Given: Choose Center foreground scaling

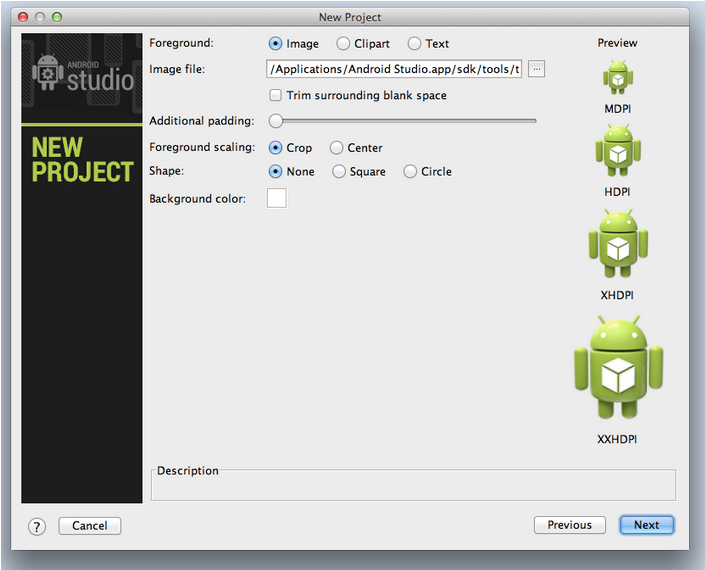Looking at the screenshot, I should tap(337, 148).
